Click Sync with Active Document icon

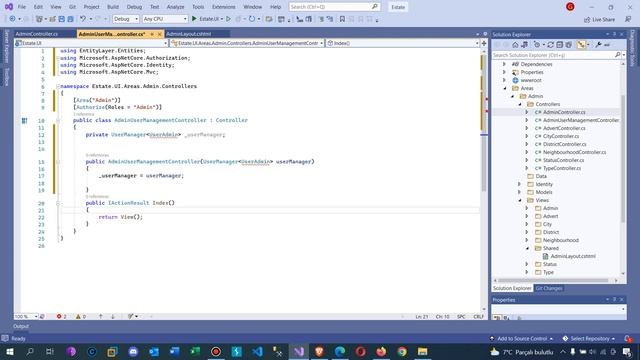551,45
